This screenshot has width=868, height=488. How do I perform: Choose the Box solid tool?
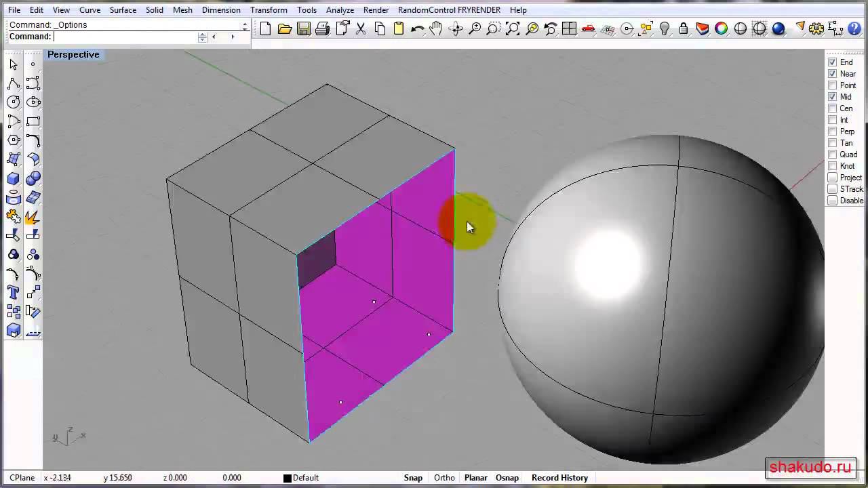(x=13, y=178)
